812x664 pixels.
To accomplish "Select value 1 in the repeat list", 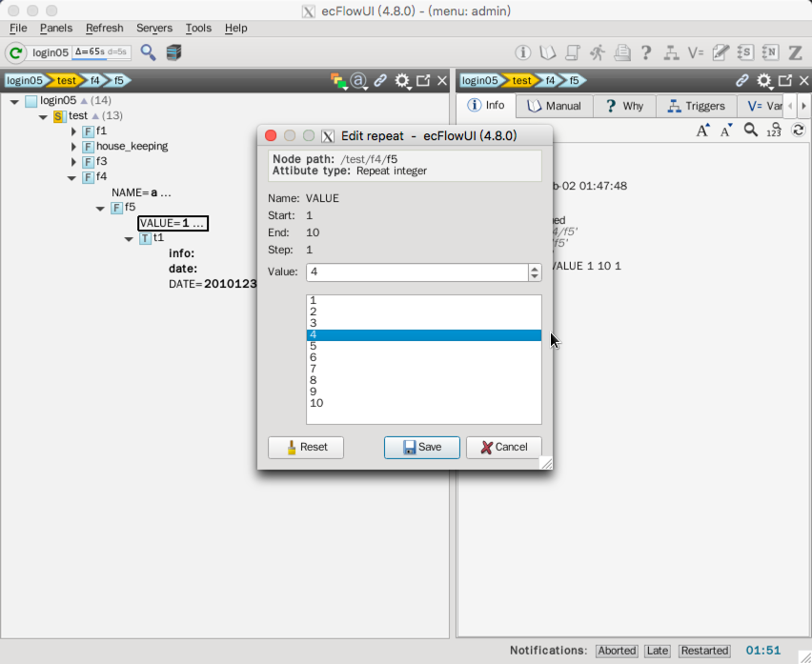I will (423, 301).
